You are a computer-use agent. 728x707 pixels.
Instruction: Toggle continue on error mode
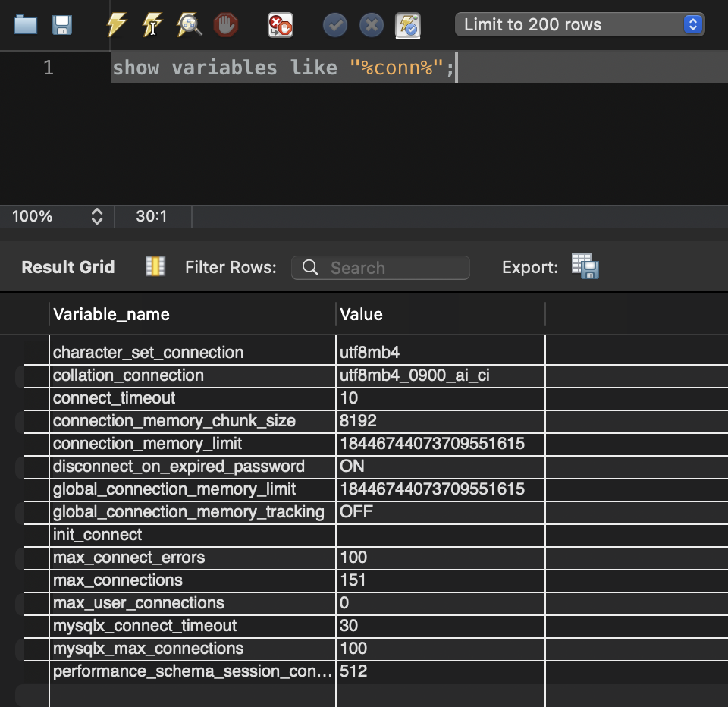(x=280, y=25)
